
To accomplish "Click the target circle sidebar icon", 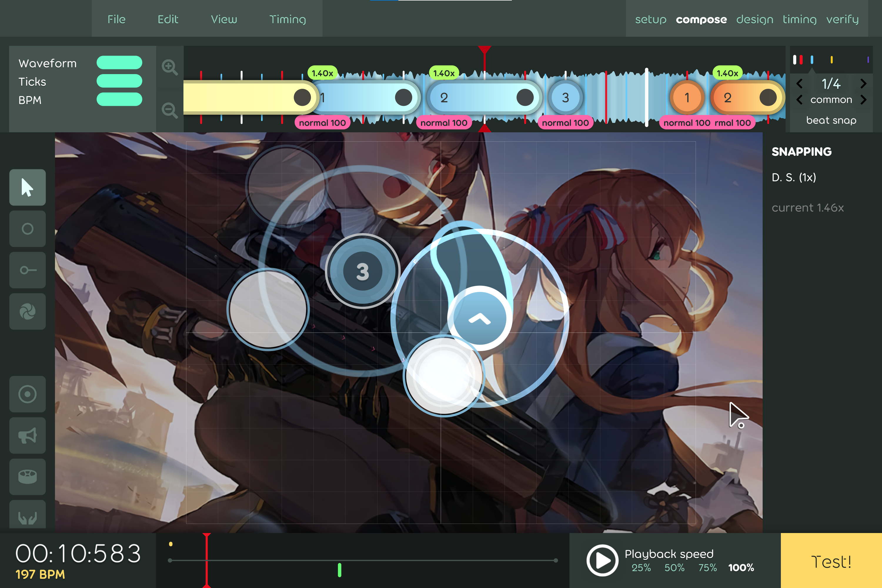I will tap(27, 394).
